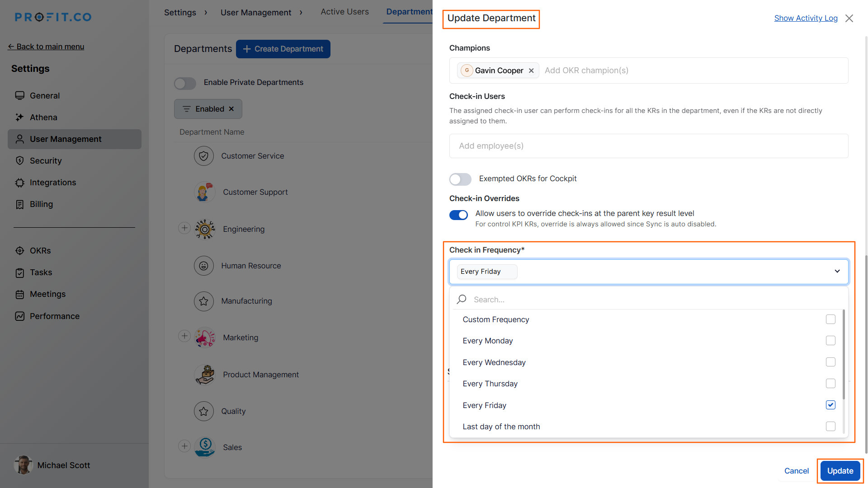The height and width of the screenshot is (488, 868).
Task: Click Back to main menu link
Action: 46,47
